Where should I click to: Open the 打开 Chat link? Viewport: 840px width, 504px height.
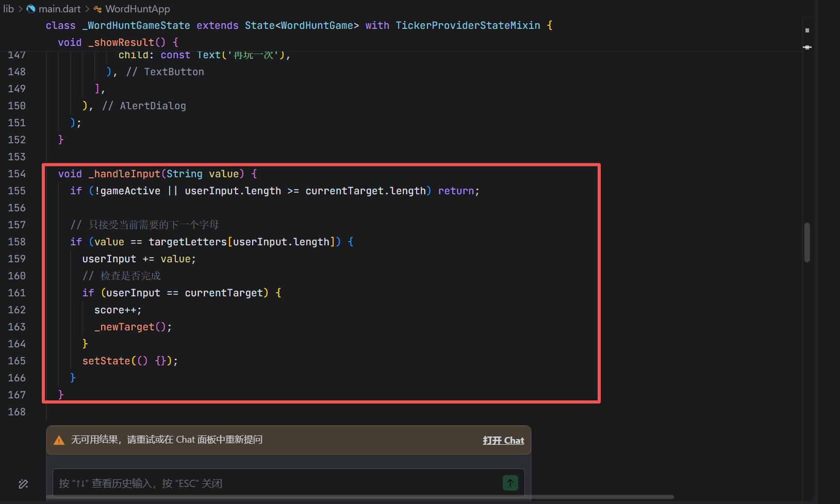pyautogui.click(x=503, y=440)
